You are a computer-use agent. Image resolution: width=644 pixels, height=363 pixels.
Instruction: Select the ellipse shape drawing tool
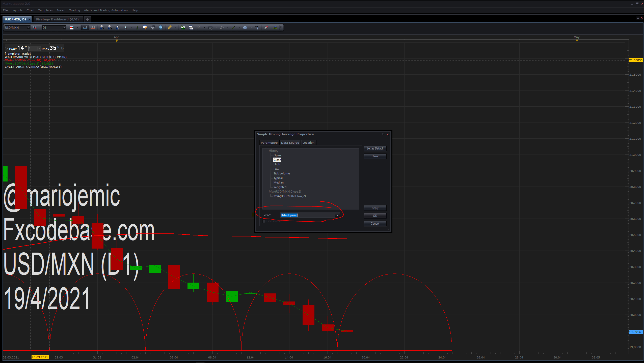(x=245, y=27)
